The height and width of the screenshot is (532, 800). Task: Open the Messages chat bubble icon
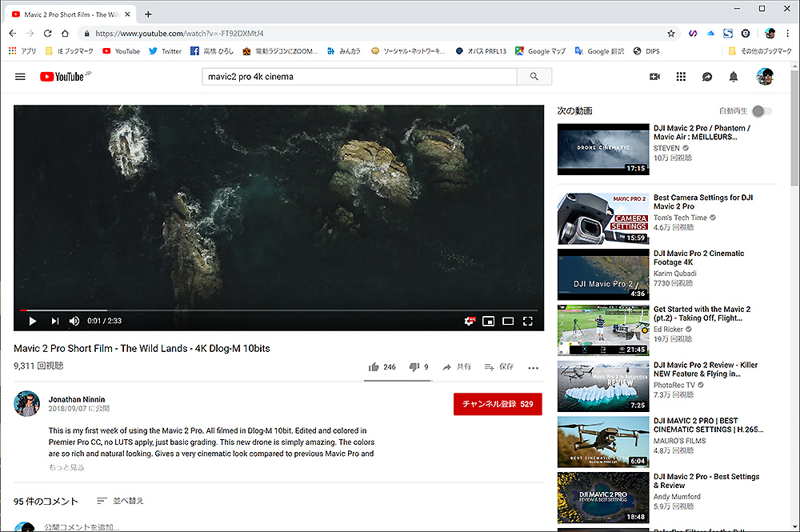[707, 76]
